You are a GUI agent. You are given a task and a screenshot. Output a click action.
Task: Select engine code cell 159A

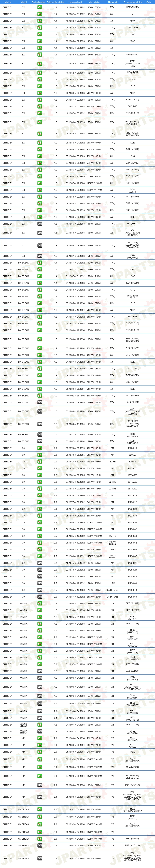click(x=132, y=156)
